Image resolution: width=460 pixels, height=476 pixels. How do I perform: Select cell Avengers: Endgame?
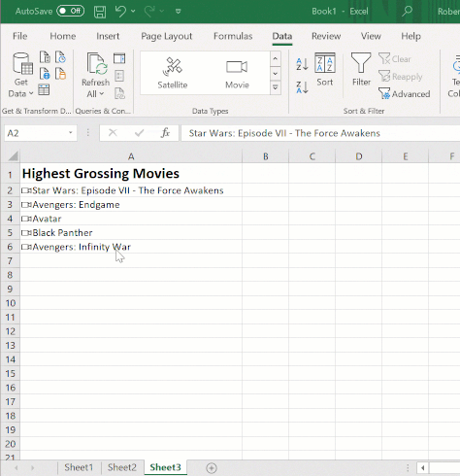(x=131, y=205)
